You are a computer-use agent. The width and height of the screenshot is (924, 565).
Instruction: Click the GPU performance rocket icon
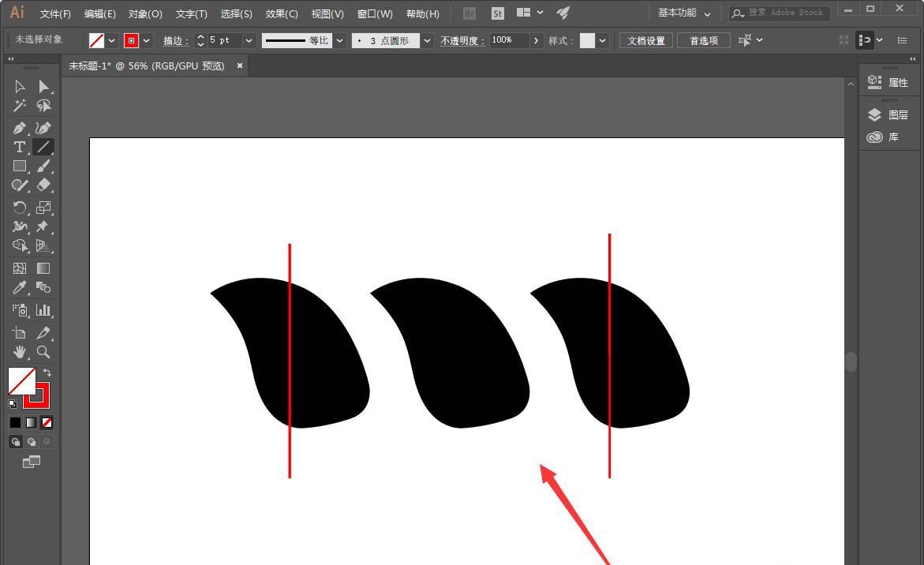click(x=563, y=13)
